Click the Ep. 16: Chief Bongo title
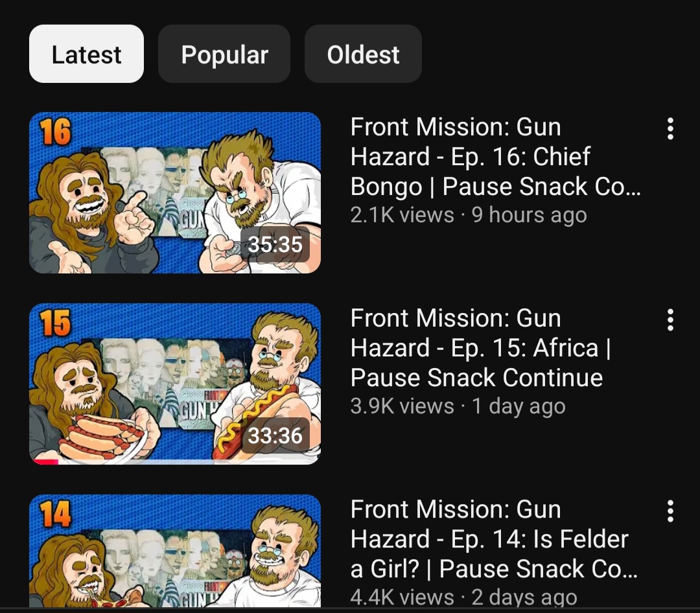This screenshot has width=700, height=613. pyautogui.click(x=496, y=157)
